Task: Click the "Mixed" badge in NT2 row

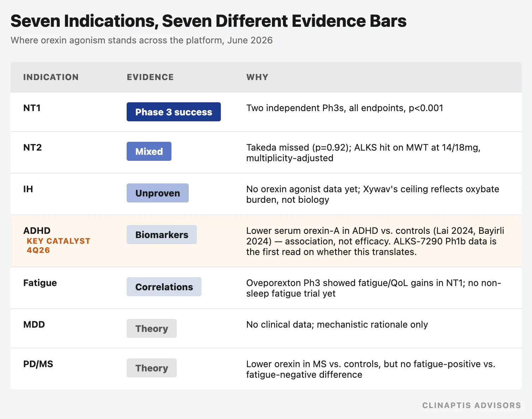Action: (x=149, y=151)
